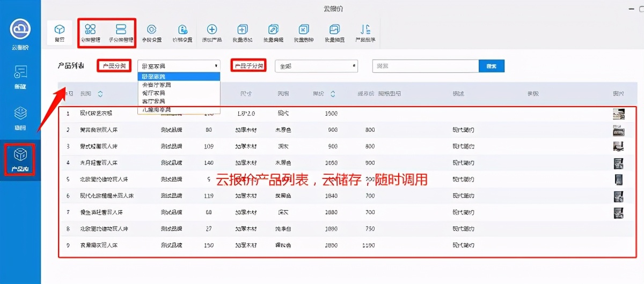This screenshot has height=284, width=644.
Task: Open the image thumbnail in product row 4
Action: pyautogui.click(x=619, y=163)
